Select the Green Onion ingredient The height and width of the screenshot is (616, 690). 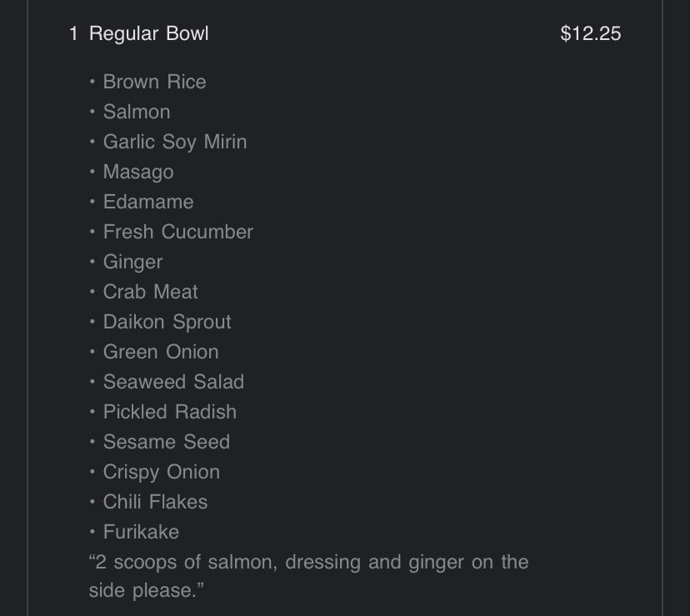pos(160,352)
